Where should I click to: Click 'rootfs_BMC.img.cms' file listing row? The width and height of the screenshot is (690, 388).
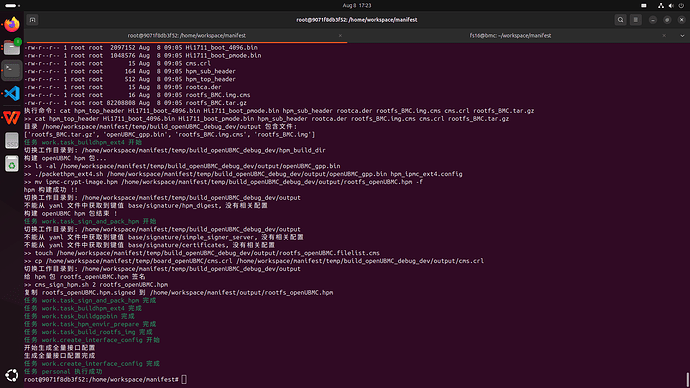(137, 95)
